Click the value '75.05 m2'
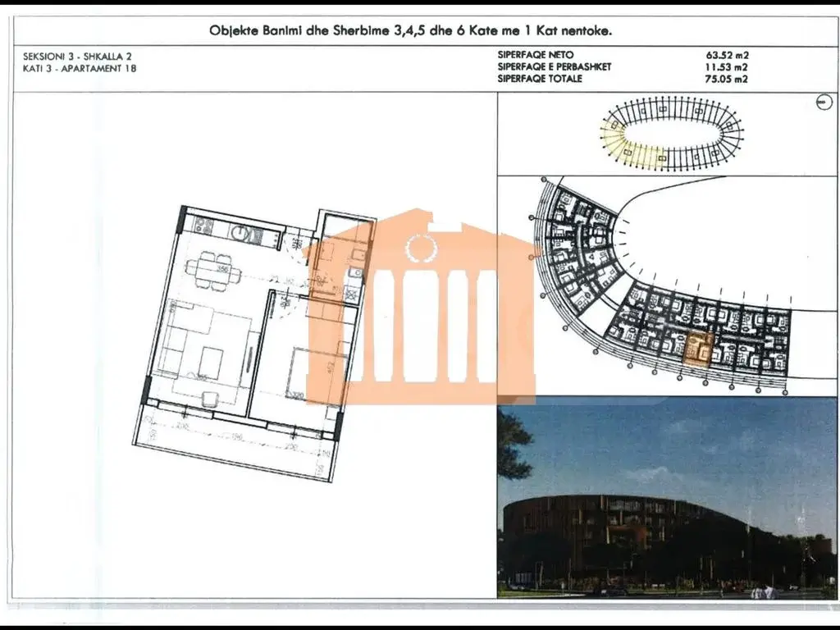This screenshot has width=840, height=630. coord(727,80)
